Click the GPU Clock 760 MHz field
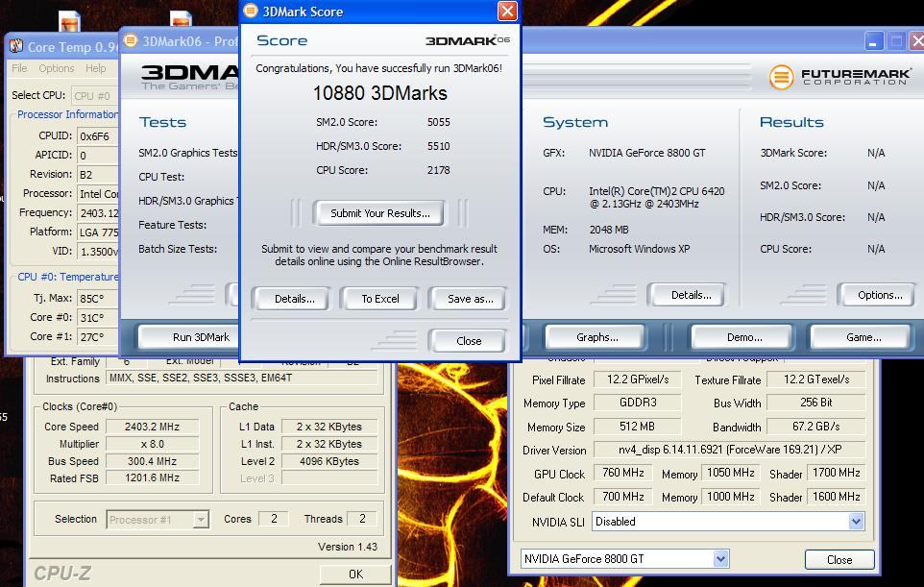Image resolution: width=924 pixels, height=587 pixels. click(622, 473)
